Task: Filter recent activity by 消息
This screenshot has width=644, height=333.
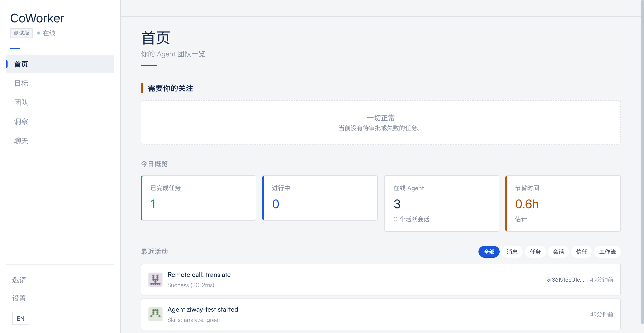Action: tap(512, 252)
